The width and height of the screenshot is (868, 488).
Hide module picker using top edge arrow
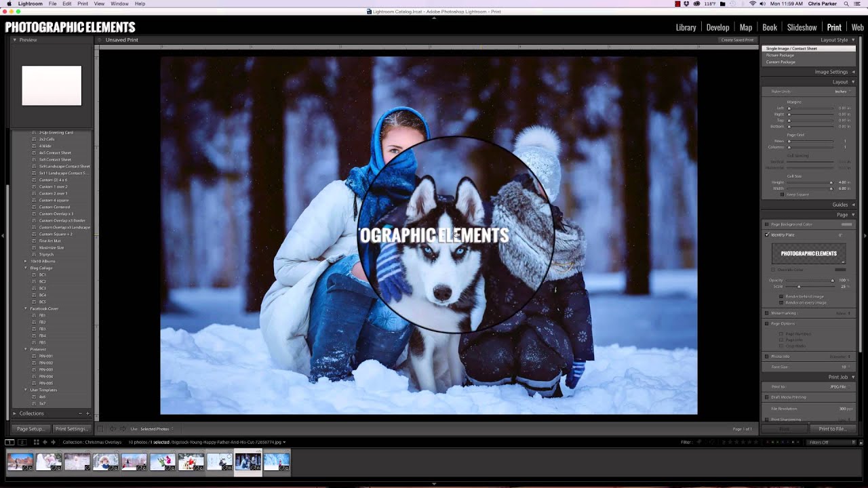(434, 17)
